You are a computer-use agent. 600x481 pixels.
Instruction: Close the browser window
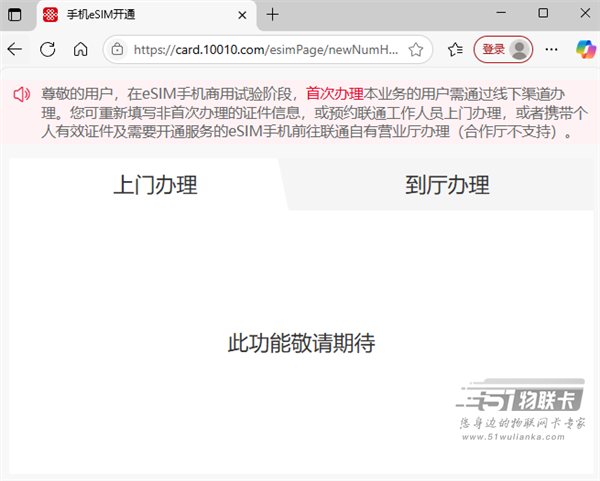[x=585, y=13]
